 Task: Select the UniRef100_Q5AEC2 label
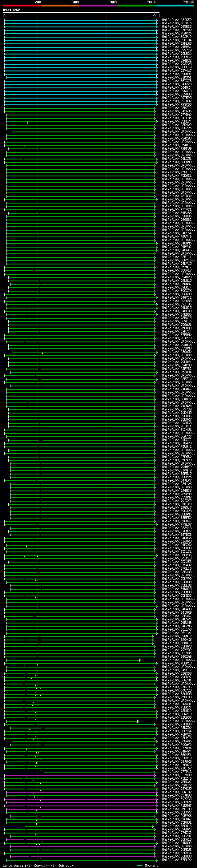[177, 785]
